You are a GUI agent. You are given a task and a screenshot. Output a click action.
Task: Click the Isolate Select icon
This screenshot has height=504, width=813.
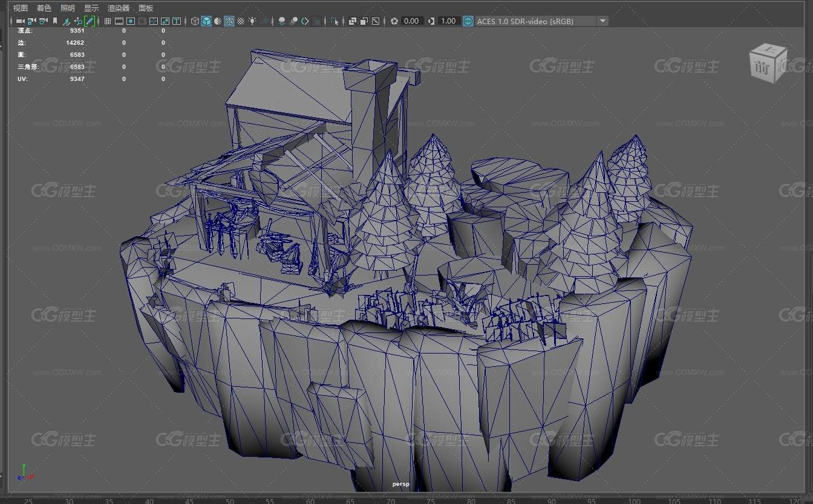click(x=334, y=21)
